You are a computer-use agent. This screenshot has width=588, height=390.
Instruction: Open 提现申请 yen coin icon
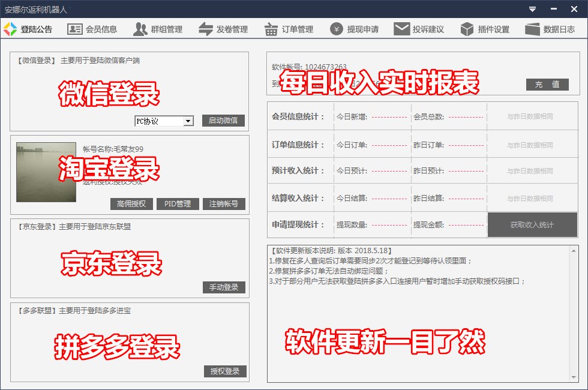click(337, 29)
